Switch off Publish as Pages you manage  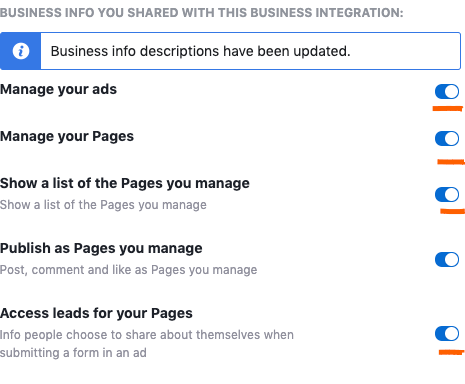447,259
